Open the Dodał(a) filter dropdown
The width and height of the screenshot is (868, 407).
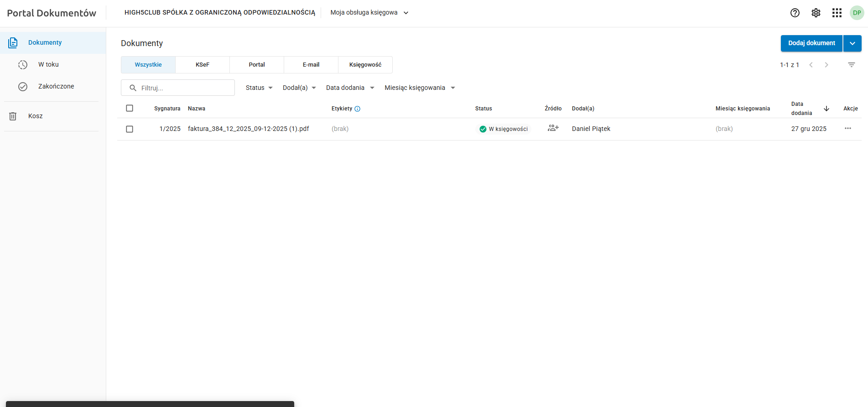(x=299, y=88)
